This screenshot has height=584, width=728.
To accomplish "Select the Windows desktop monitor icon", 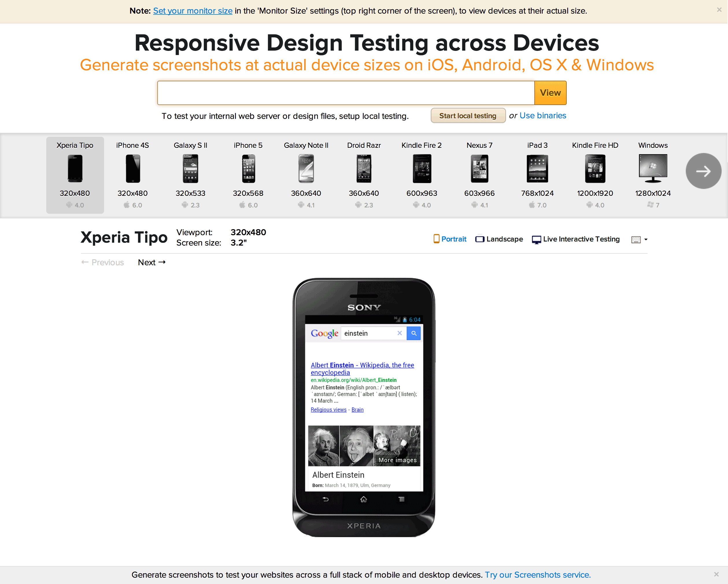I will click(x=653, y=169).
